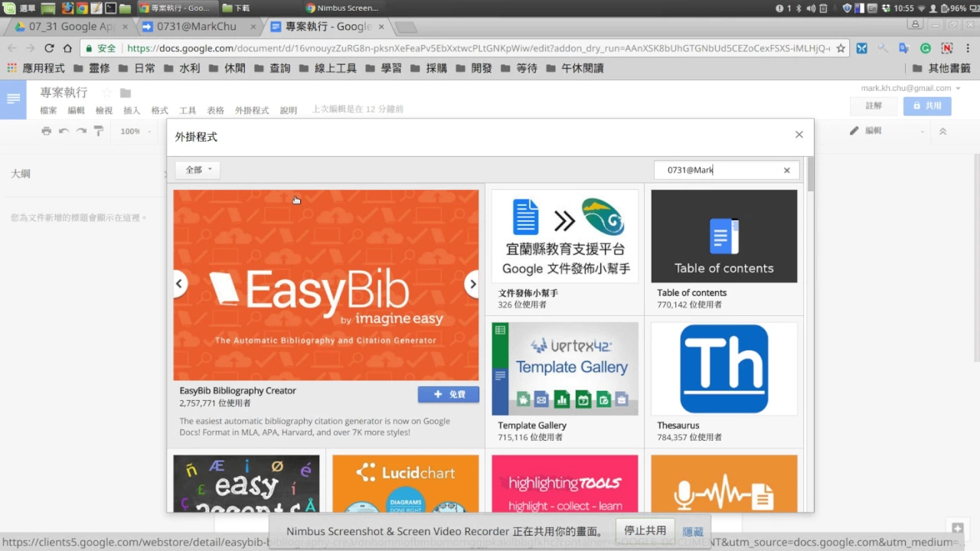Click the 上次編輯是在 12 分鐘前 text
Image resolution: width=980 pixels, height=551 pixels.
point(358,109)
